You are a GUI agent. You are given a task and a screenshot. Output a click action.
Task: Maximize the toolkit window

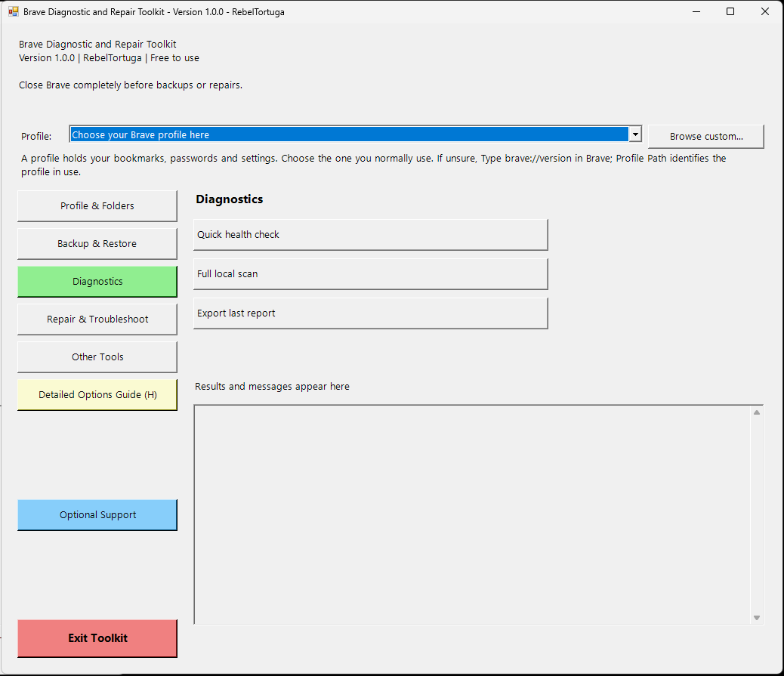click(730, 11)
